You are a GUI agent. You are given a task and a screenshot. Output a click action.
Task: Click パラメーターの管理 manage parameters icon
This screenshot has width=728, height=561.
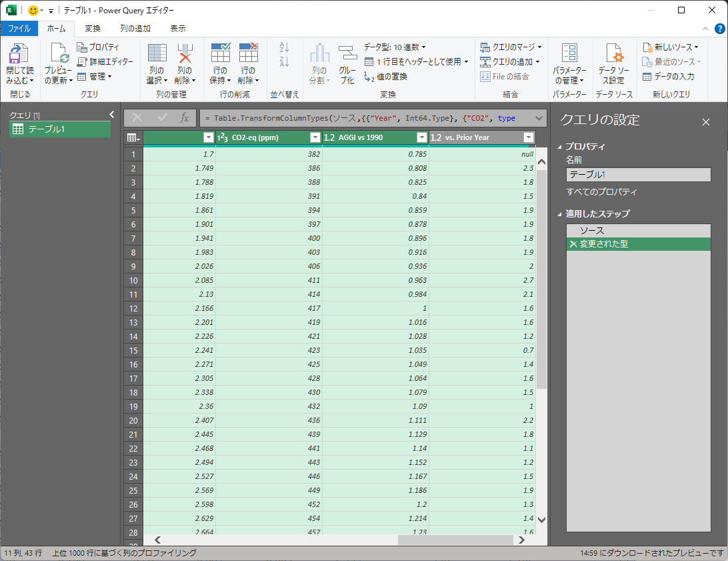pyautogui.click(x=569, y=53)
